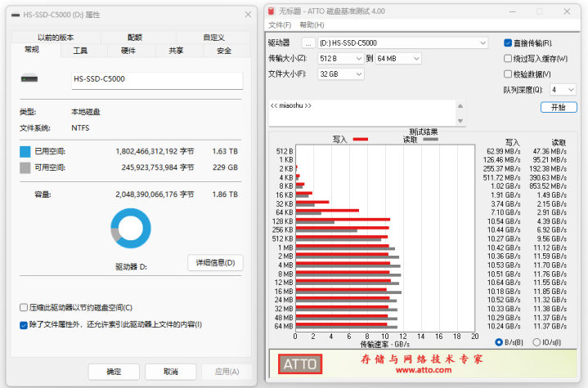Click the browse drive ... button

point(308,43)
